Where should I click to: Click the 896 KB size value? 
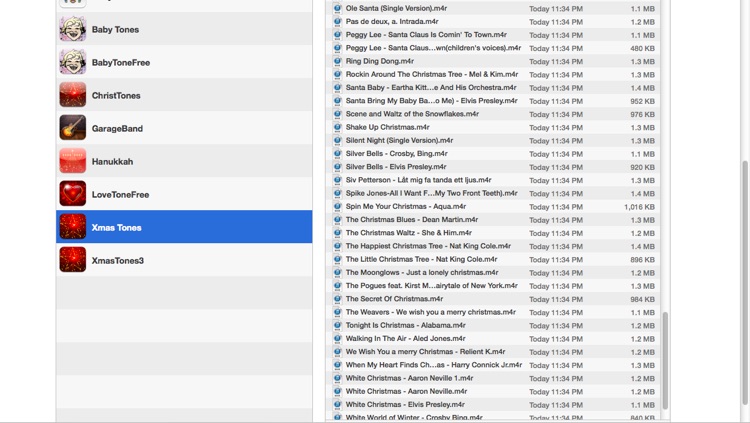pyautogui.click(x=642, y=260)
